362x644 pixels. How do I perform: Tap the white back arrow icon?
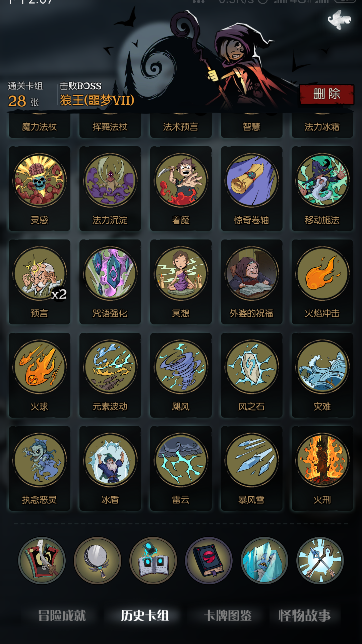coord(339,19)
